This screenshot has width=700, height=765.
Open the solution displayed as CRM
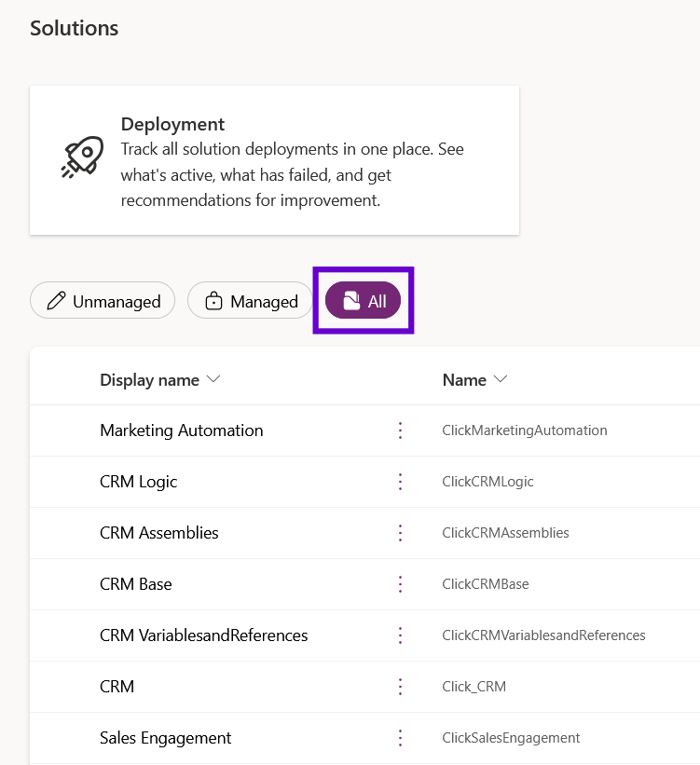(117, 687)
